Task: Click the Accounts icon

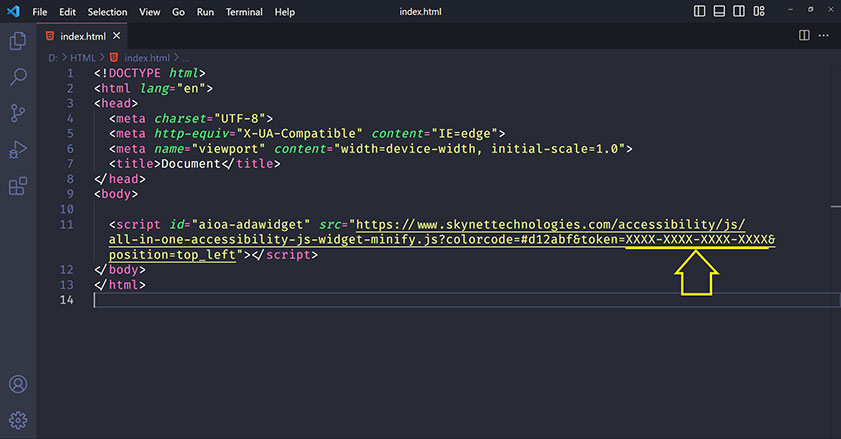Action: click(17, 384)
